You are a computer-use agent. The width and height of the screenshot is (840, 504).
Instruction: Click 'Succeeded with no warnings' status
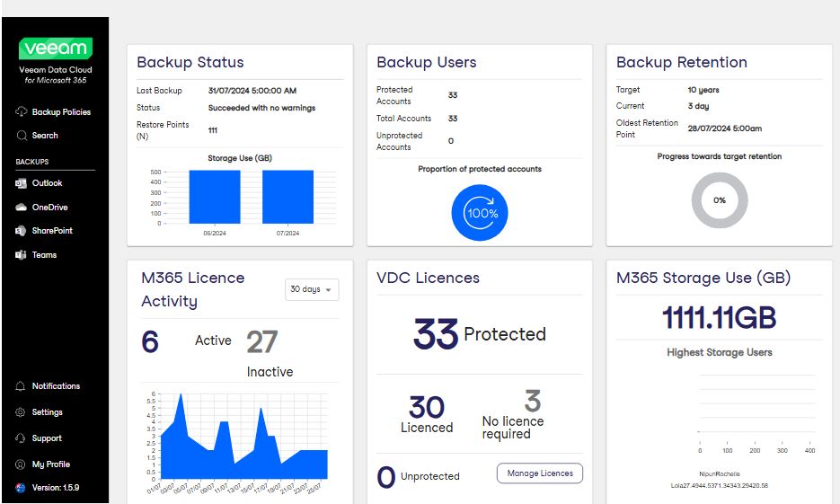[262, 108]
